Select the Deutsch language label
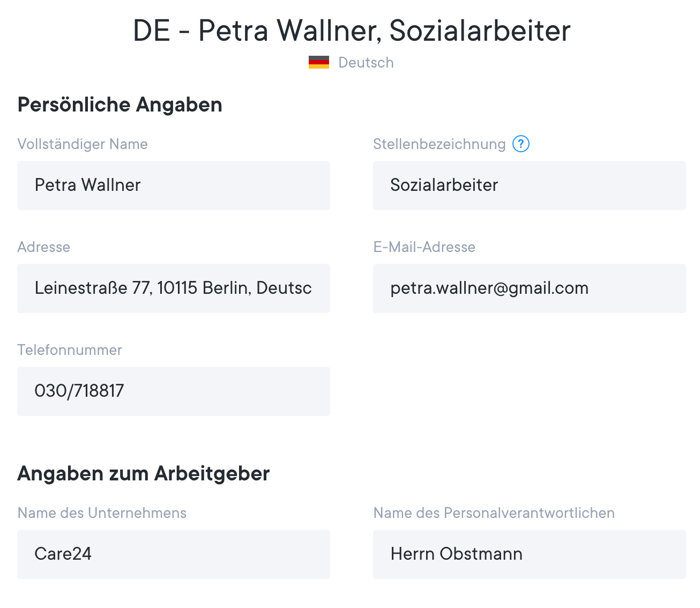700x608 pixels. [x=366, y=63]
